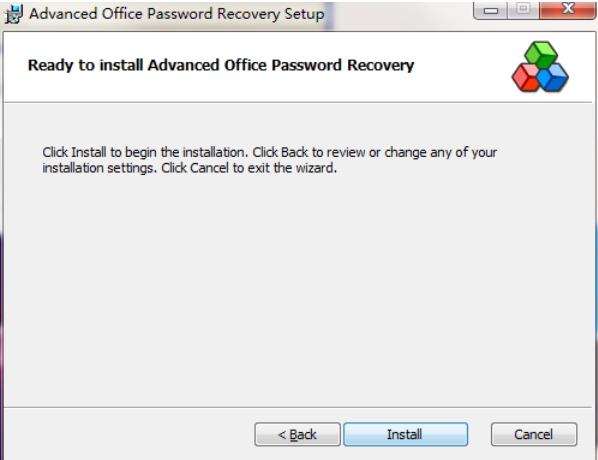Click the green cube in the logo
Screen dimensions: 598x460
[541, 54]
